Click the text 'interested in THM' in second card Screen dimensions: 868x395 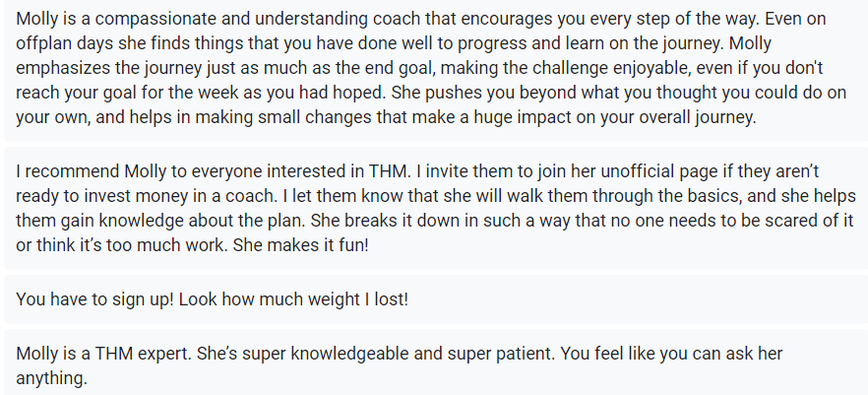pyautogui.click(x=339, y=171)
